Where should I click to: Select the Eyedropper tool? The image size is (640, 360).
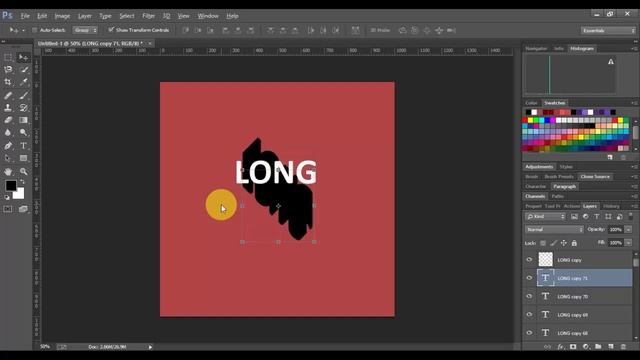coord(24,82)
